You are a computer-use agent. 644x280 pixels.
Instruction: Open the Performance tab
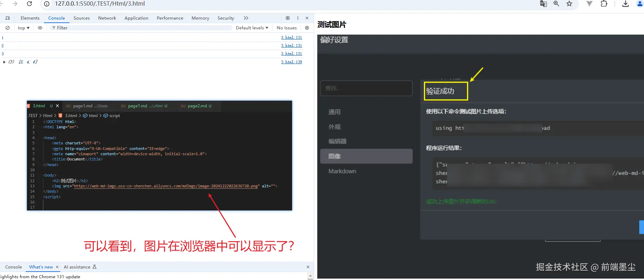170,18
